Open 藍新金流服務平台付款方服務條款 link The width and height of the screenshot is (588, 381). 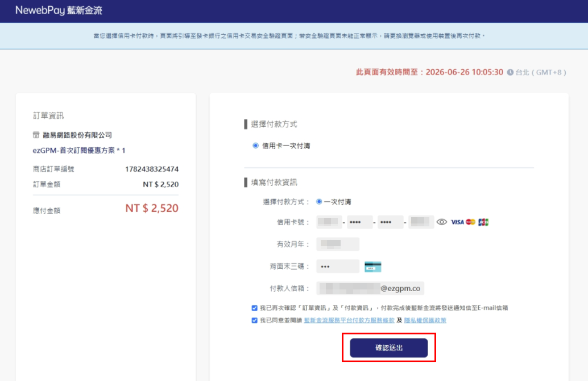(349, 320)
